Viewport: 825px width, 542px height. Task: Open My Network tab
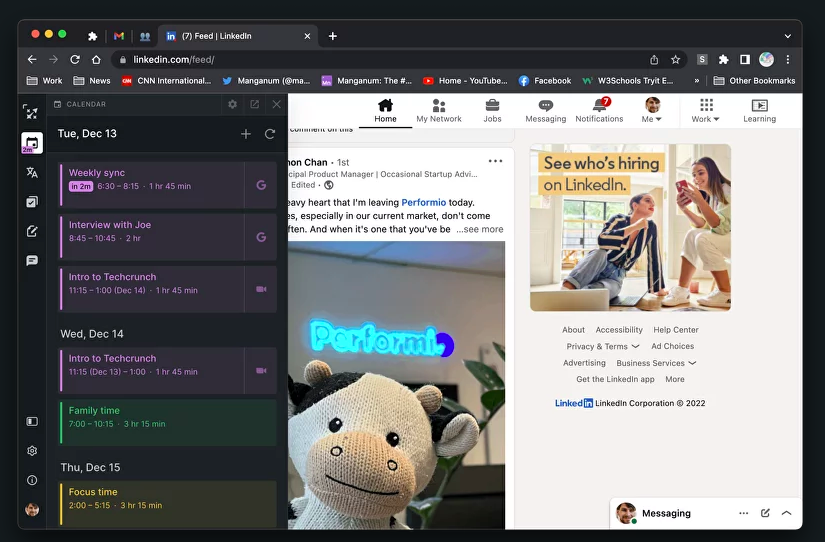point(439,111)
